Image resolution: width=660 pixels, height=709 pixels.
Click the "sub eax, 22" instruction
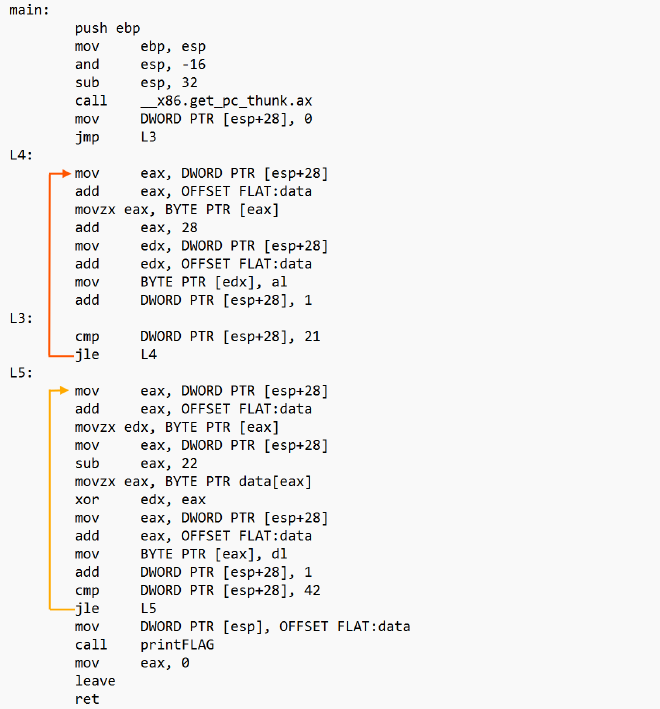pos(136,463)
